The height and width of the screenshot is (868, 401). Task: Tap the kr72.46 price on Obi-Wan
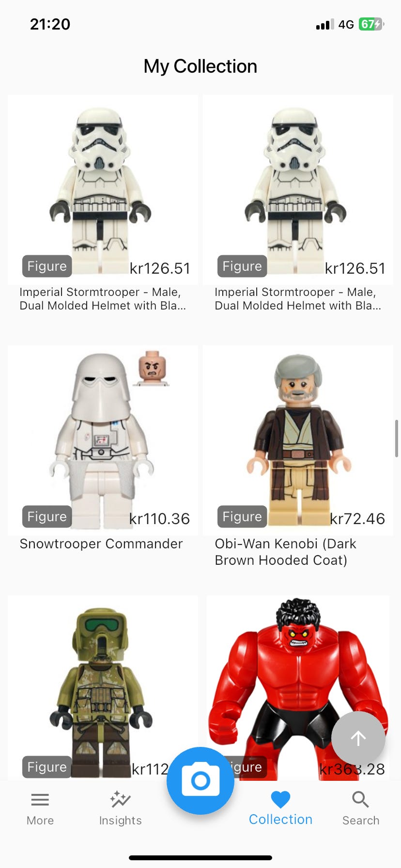pos(357,519)
